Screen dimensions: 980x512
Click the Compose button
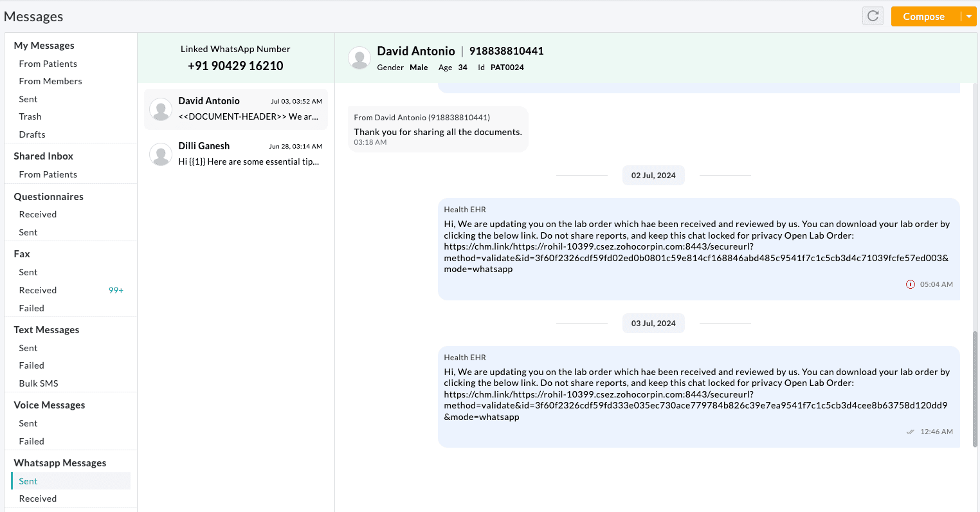tap(924, 17)
